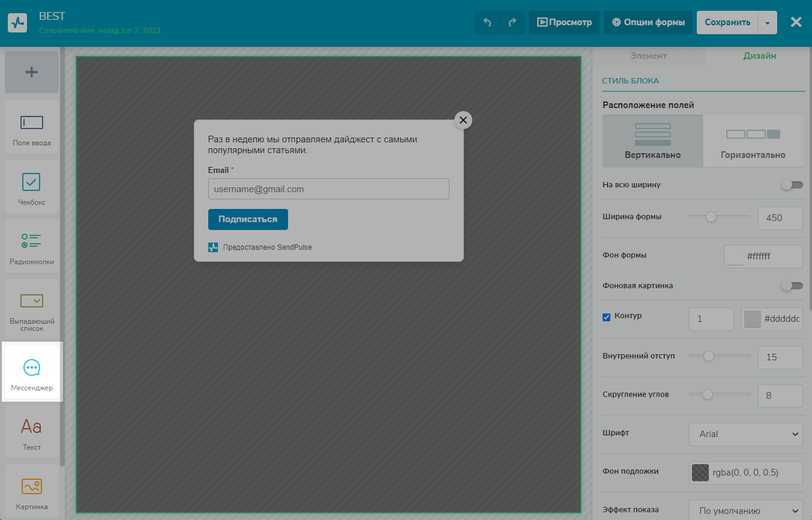Click the rgba(0, 0, 0, 0.5) value

[745, 473]
